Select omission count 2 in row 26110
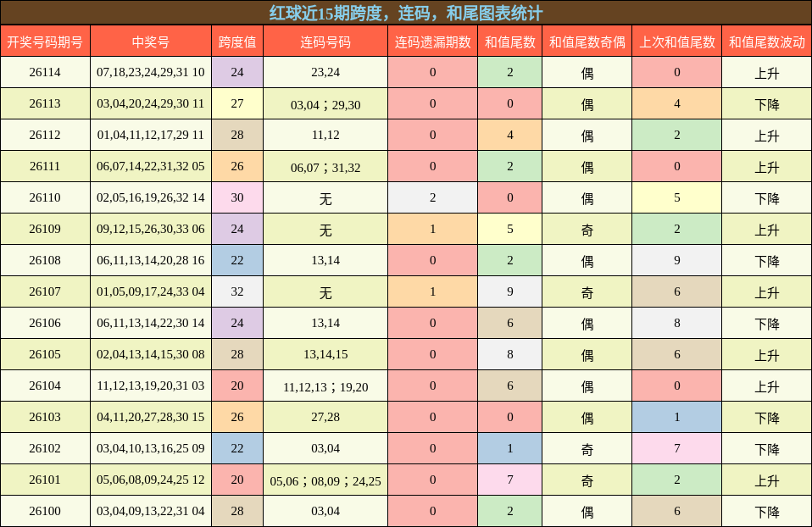The width and height of the screenshot is (812, 527). (x=433, y=197)
